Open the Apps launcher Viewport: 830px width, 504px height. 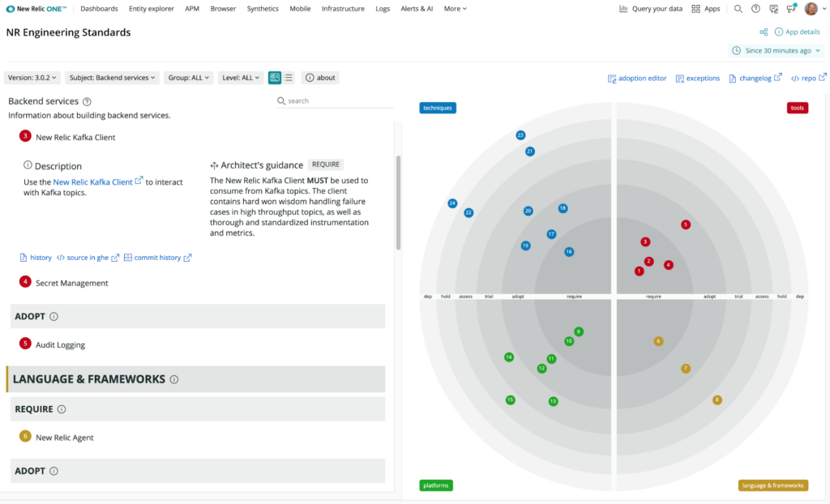706,8
